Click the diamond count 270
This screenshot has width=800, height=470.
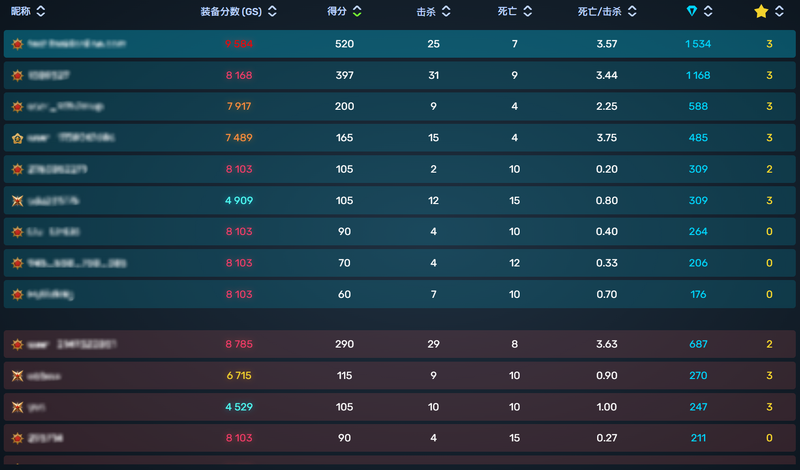pyautogui.click(x=698, y=376)
